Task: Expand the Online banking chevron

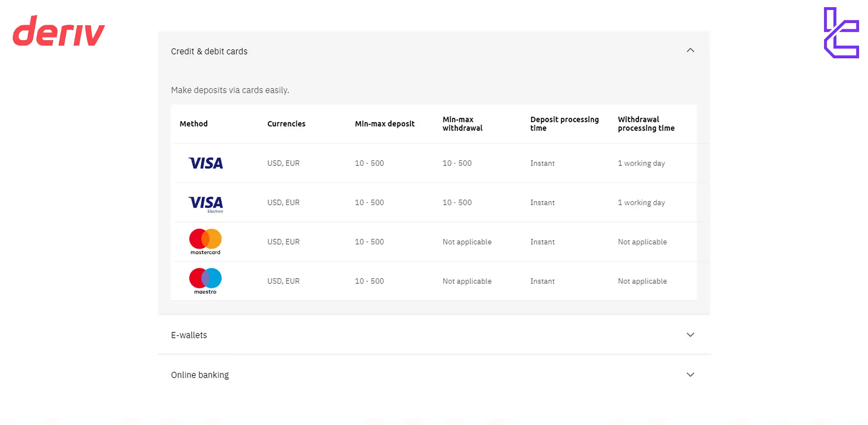Action: tap(690, 374)
